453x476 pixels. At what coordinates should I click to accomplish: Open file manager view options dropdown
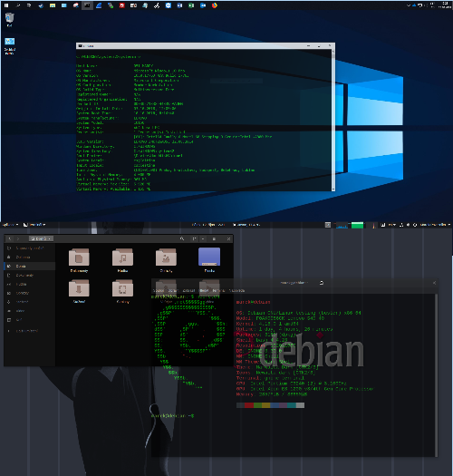tap(203, 239)
